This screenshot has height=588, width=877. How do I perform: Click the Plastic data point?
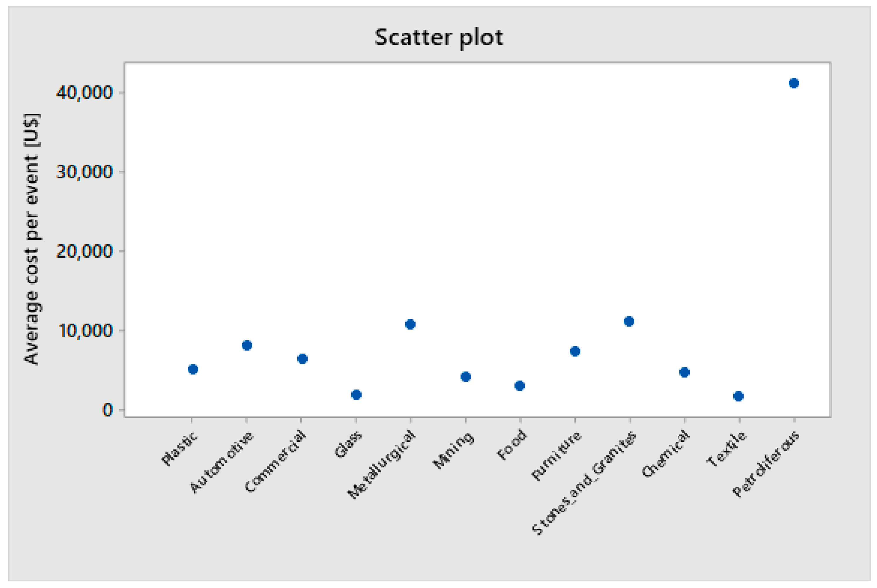193,369
